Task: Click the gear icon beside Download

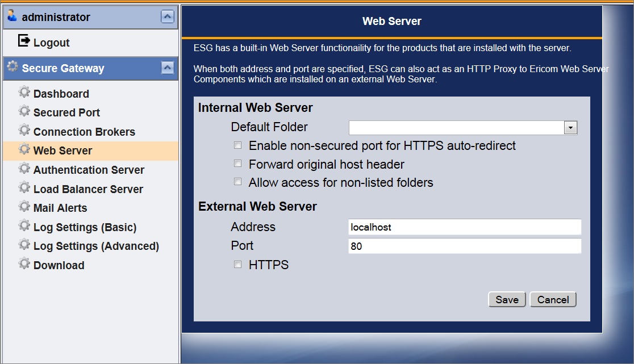Action: tap(24, 263)
